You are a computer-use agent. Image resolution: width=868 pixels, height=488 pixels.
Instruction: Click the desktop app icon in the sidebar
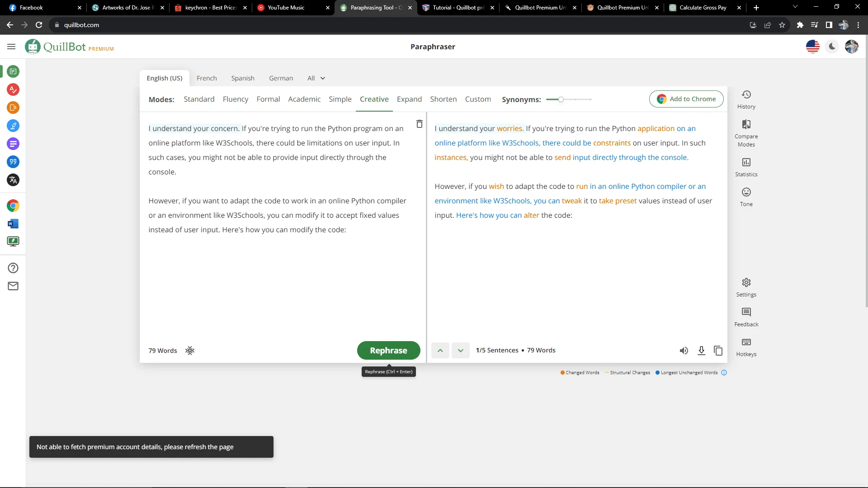13,242
